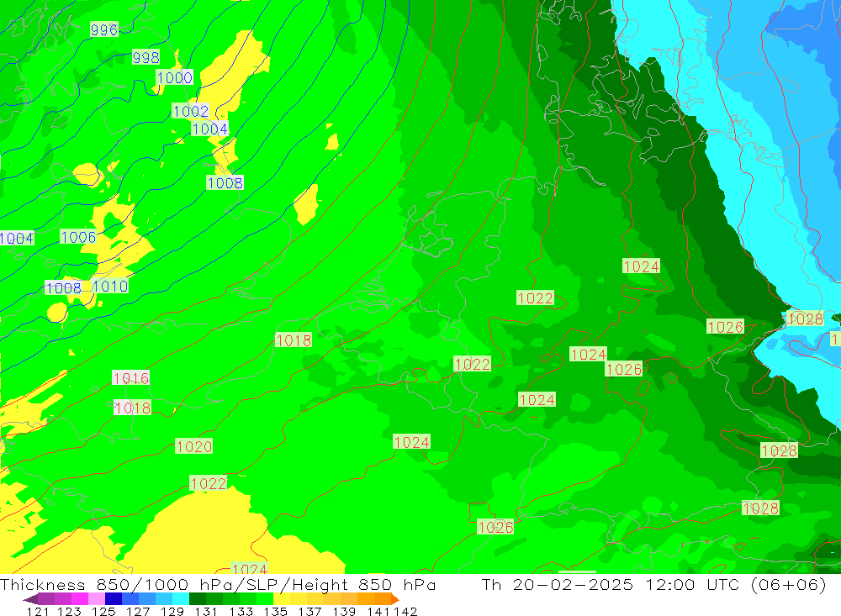The height and width of the screenshot is (616, 841).
Task: Click the purple arrow at legend's low end
Action: [30, 599]
